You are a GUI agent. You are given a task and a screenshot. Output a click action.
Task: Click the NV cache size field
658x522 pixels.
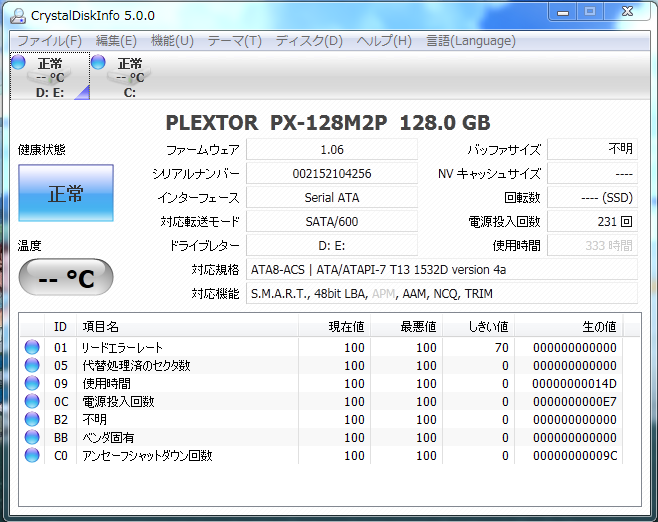coord(593,173)
